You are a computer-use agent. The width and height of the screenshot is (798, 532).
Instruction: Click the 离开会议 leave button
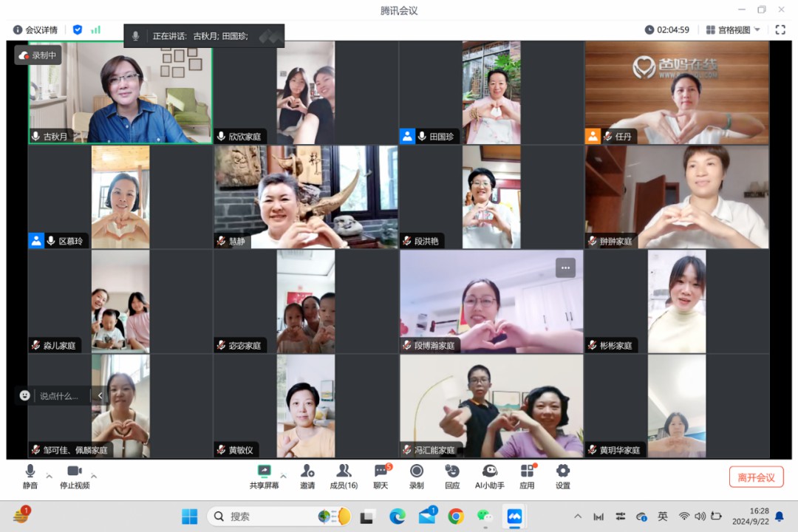pyautogui.click(x=756, y=477)
